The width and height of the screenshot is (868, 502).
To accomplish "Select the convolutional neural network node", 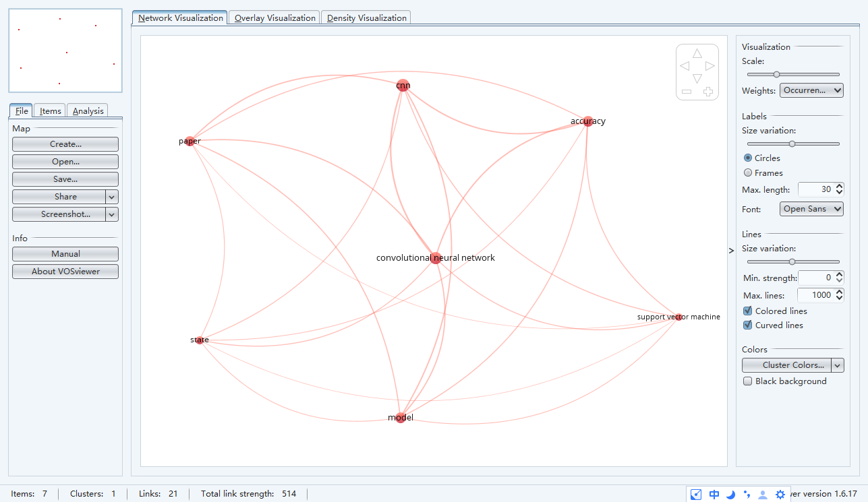I will (x=436, y=258).
